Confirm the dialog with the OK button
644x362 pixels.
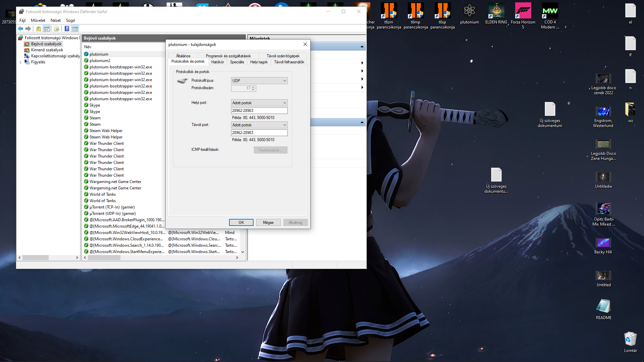241,223
